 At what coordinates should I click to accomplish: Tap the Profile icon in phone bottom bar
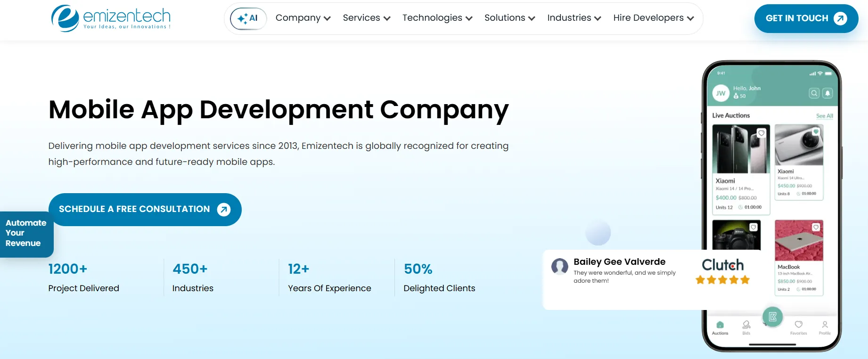coord(825,326)
